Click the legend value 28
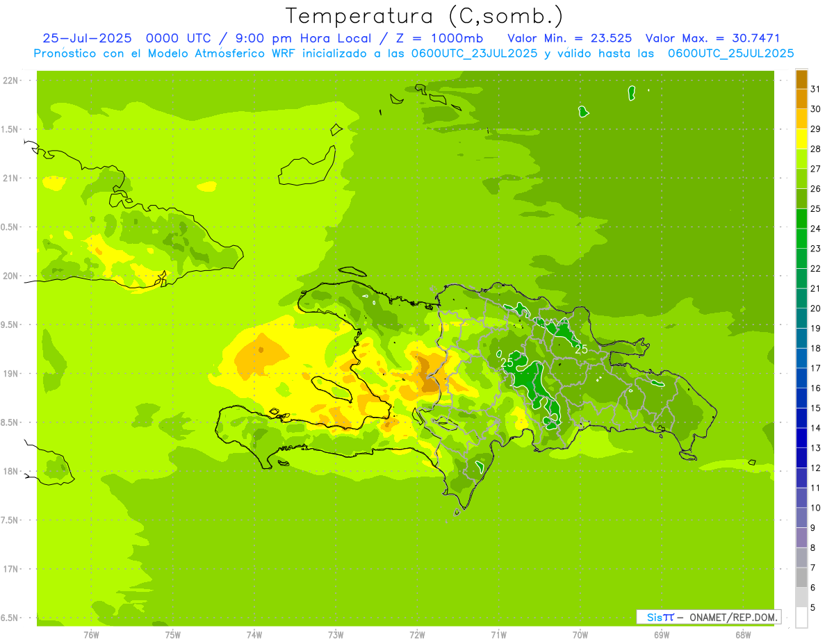The width and height of the screenshot is (834, 644). pos(815,149)
